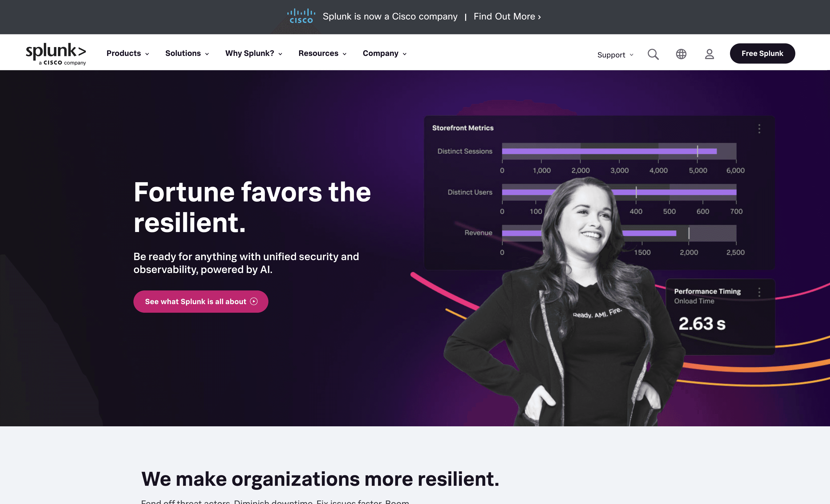Click the Distinct Sessions progress bar

coord(619,151)
